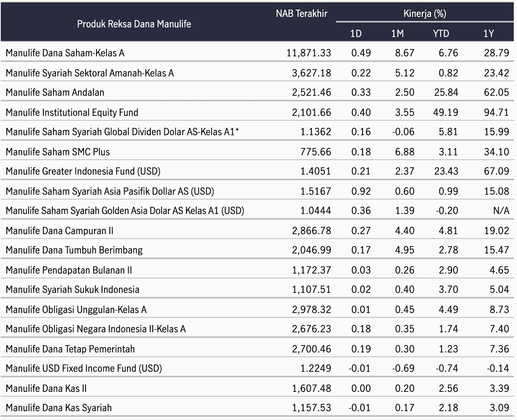This screenshot has width=517, height=420.
Task: Click the NAB value 11,871.33
Action: coord(309,53)
